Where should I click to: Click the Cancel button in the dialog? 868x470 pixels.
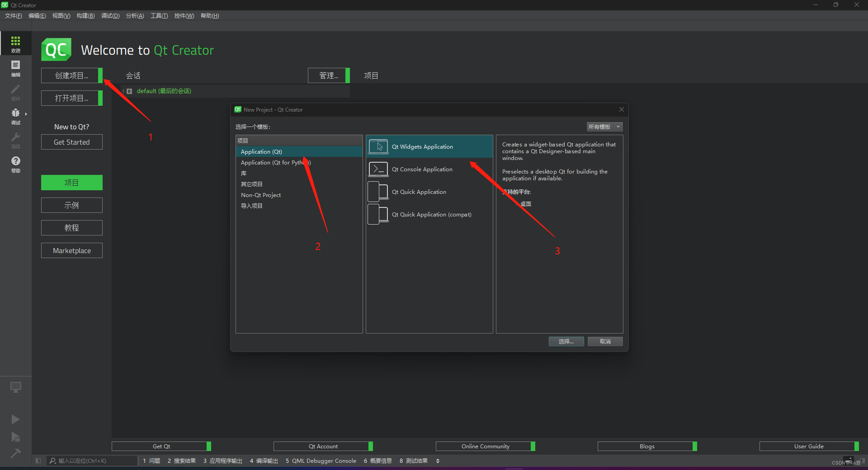605,341
